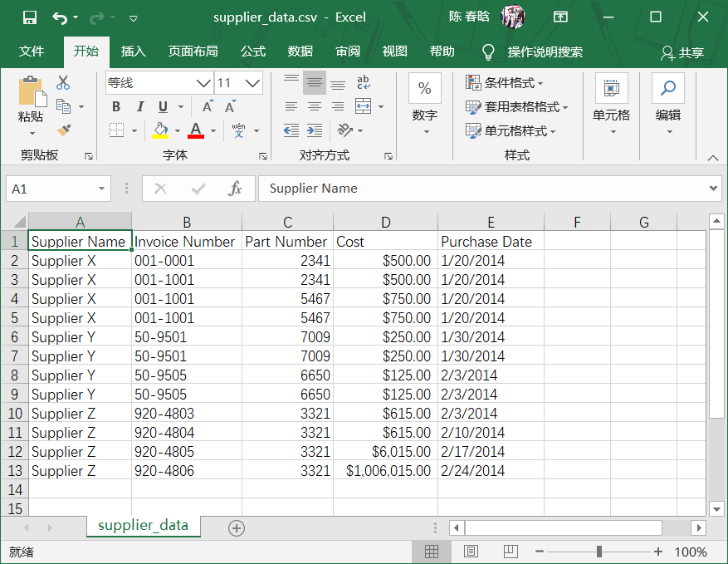Increase font size with larger A icon
Image resolution: width=728 pixels, height=564 pixels.
[x=208, y=106]
